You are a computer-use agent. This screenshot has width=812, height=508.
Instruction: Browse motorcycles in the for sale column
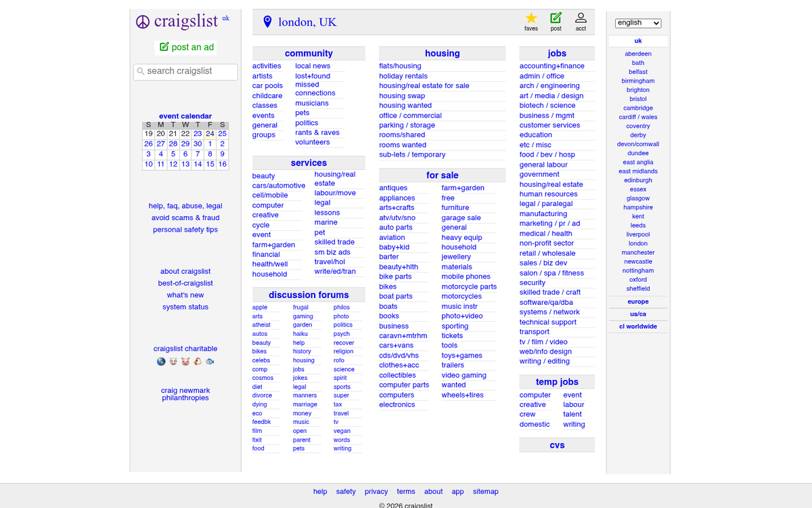(x=461, y=296)
